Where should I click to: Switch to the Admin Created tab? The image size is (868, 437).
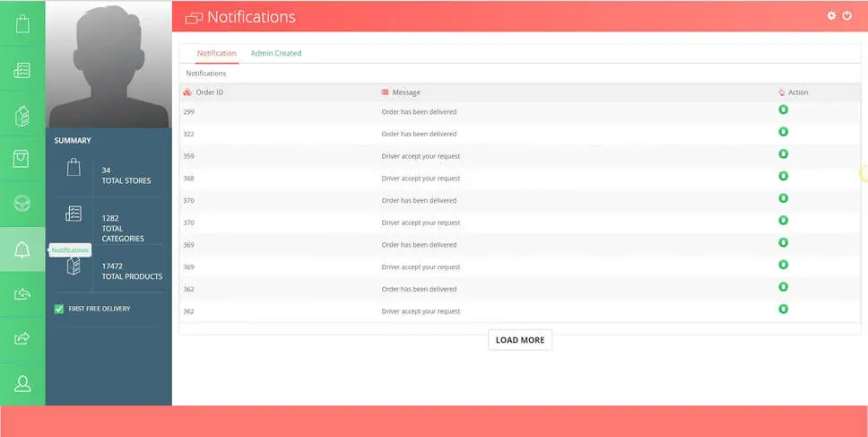coord(275,54)
